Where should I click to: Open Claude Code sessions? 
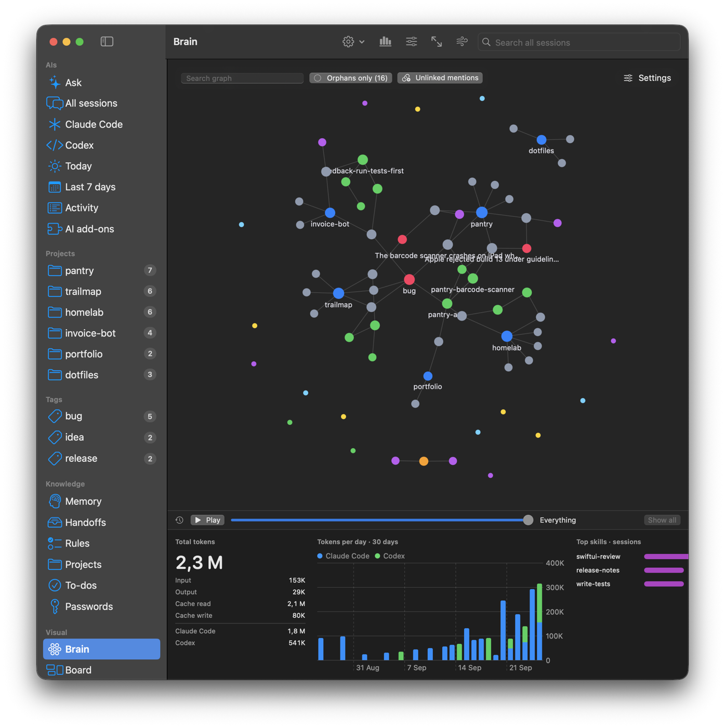[101, 124]
